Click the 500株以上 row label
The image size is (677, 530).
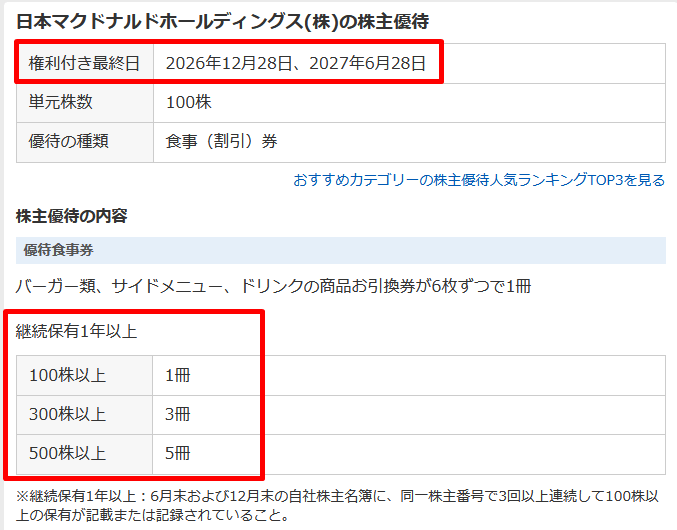pyautogui.click(x=84, y=454)
